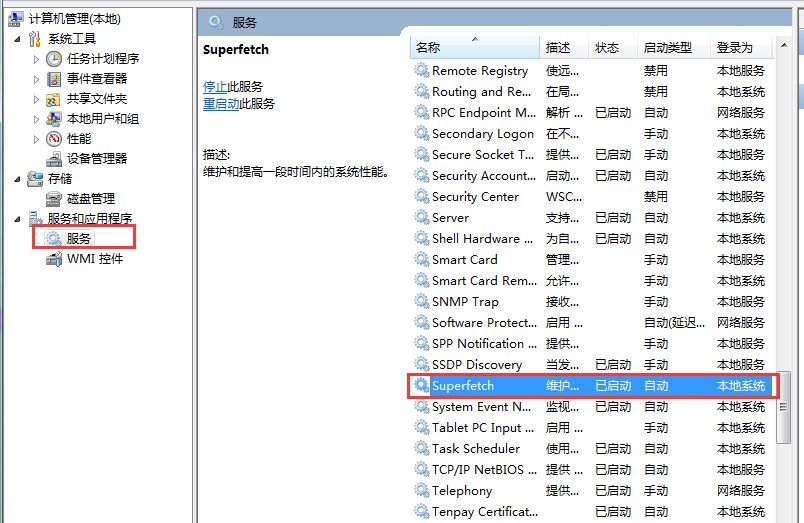Click the Tenpay Certificat... gear icon

point(421,512)
